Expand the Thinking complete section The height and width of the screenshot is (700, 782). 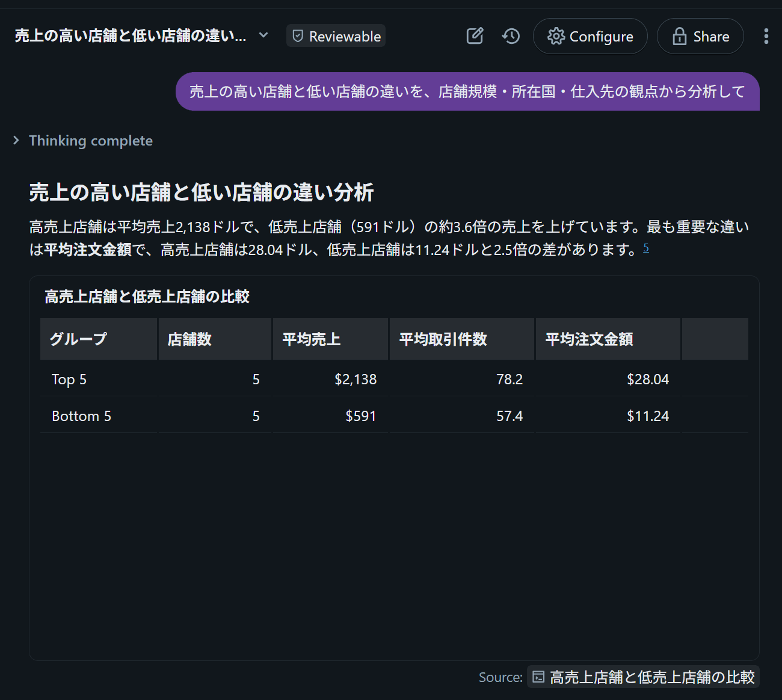[16, 141]
